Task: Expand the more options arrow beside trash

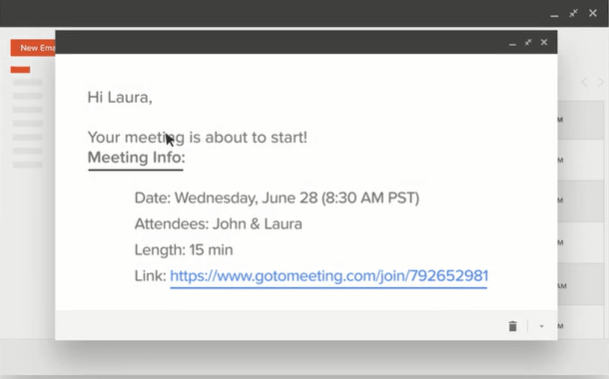Action: [541, 326]
